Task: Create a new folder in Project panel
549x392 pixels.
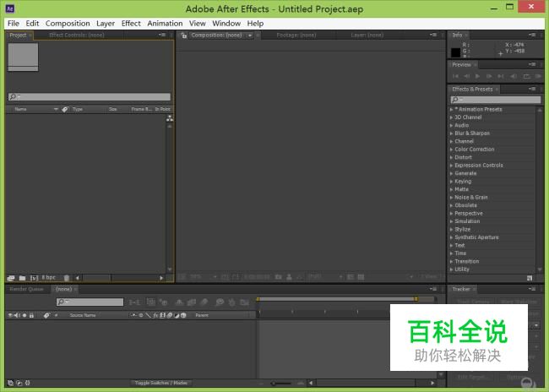Action: point(23,278)
